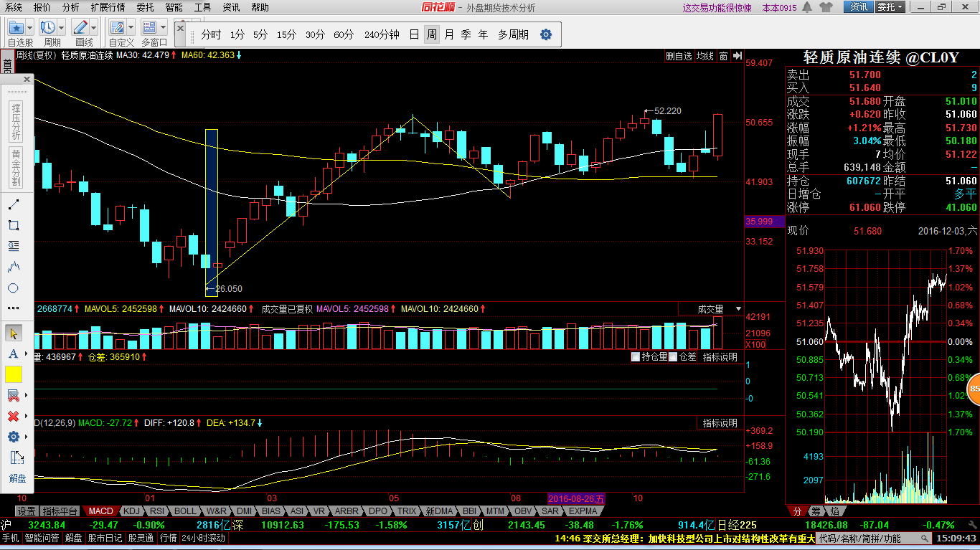The image size is (980, 550).
Task: Click the 资讯 button in title bar
Action: (859, 7)
